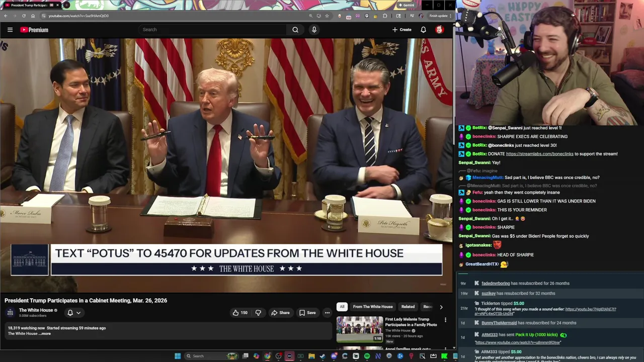Open the YouTube hamburger guide menu
Image resolution: width=644 pixels, height=362 pixels.
click(10, 30)
